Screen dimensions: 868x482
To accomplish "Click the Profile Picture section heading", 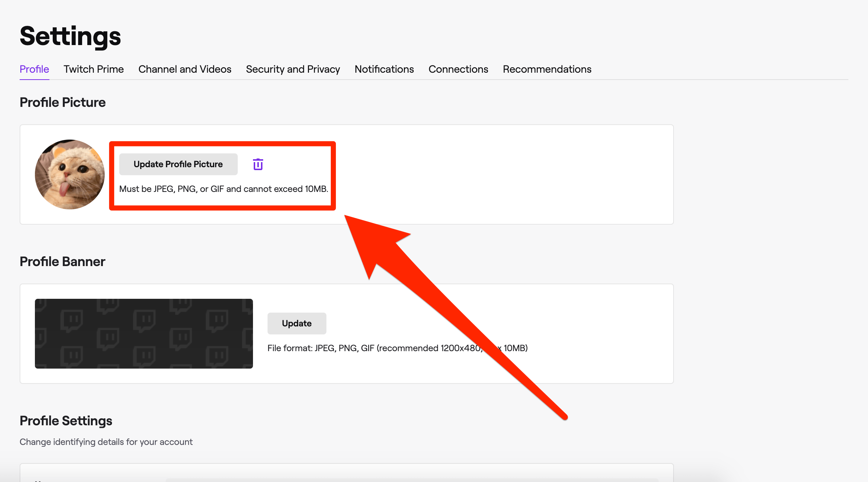I will pos(63,103).
